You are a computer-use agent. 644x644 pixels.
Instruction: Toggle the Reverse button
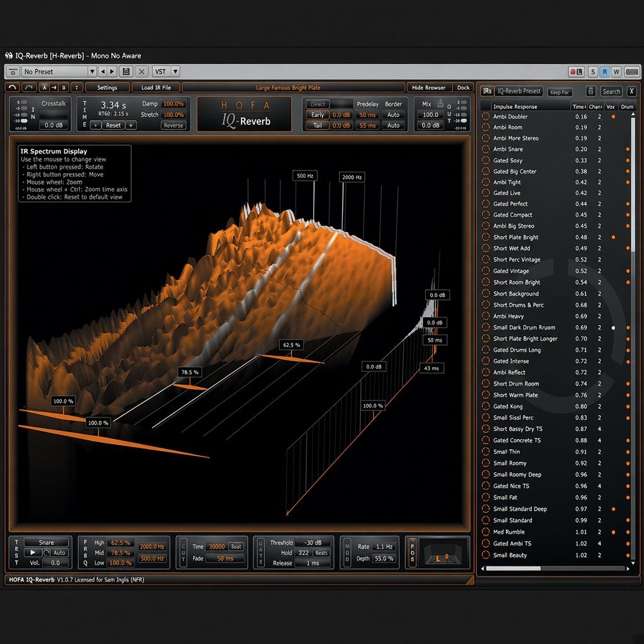click(174, 125)
